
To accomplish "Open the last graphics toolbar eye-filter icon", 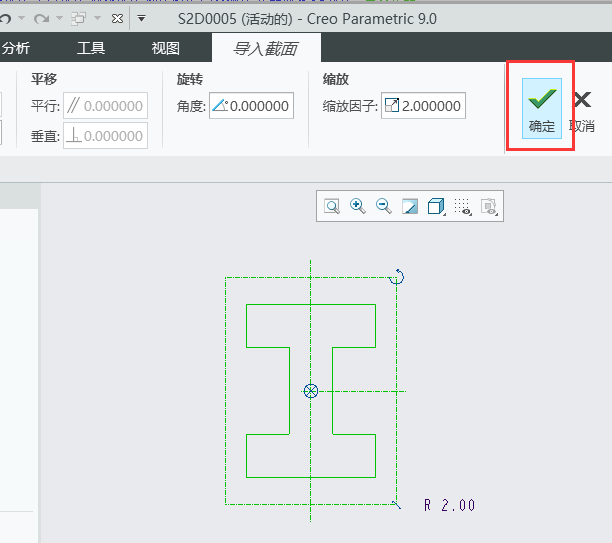I will tap(489, 206).
